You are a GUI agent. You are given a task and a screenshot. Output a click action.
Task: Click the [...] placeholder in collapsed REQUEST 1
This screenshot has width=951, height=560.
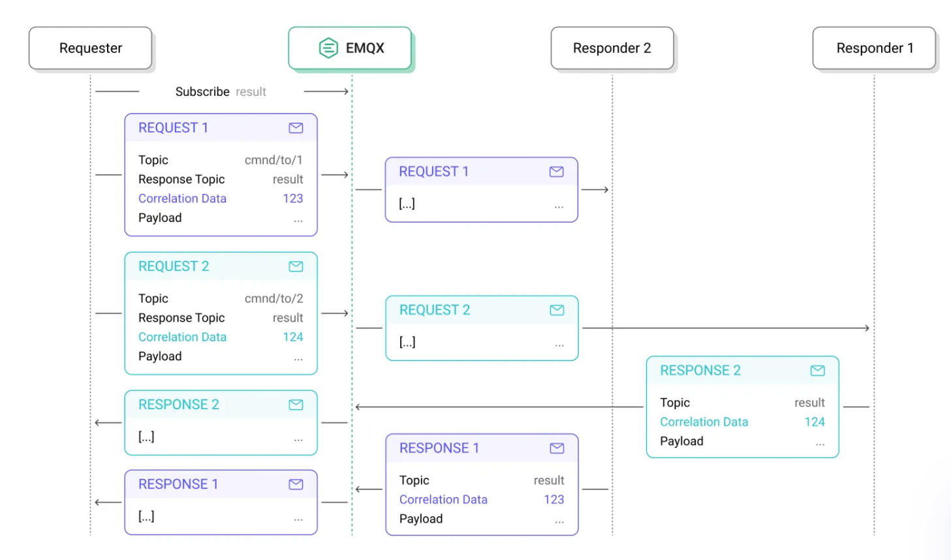(407, 204)
